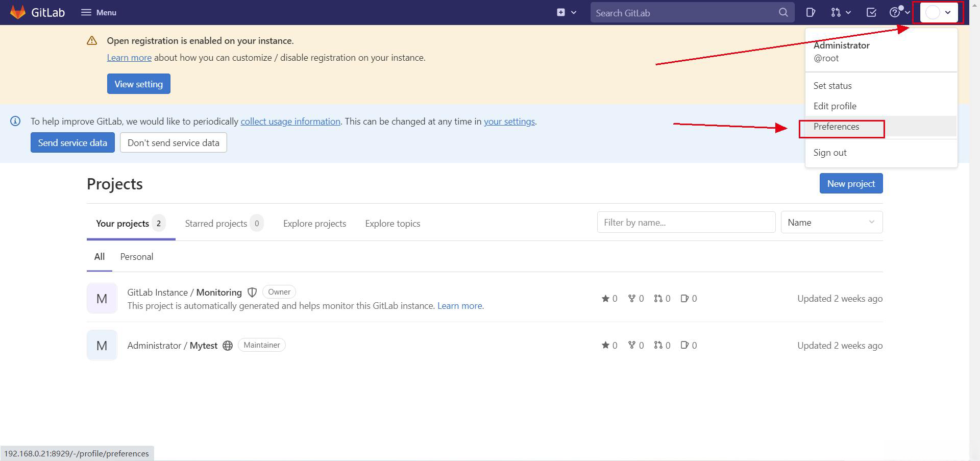Open Administrator / Mytest project link
This screenshot has height=461, width=980.
coord(173,346)
